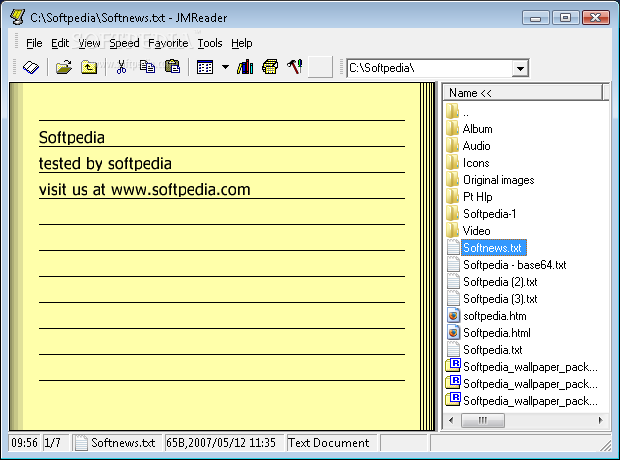Click the Name column header

523,93
